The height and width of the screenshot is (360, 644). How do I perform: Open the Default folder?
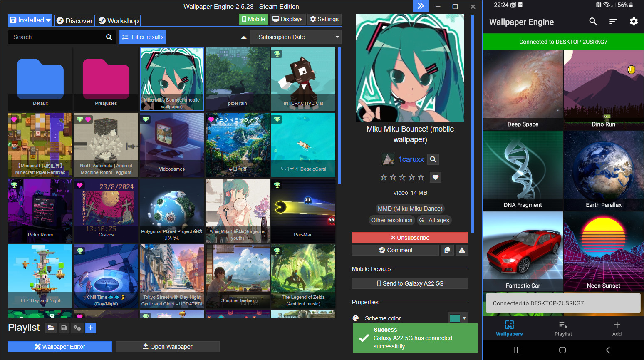(40, 79)
